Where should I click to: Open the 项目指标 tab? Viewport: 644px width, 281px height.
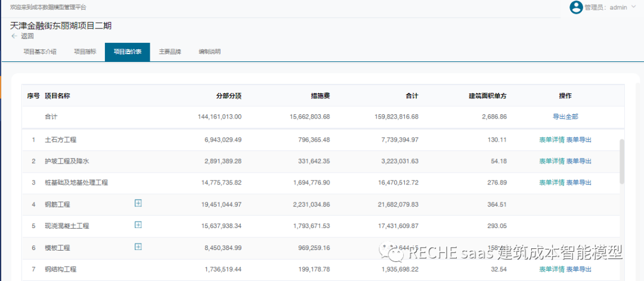(85, 52)
